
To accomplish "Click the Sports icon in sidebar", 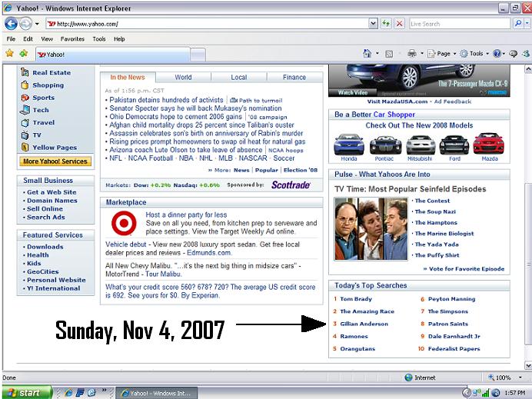I will (25, 98).
